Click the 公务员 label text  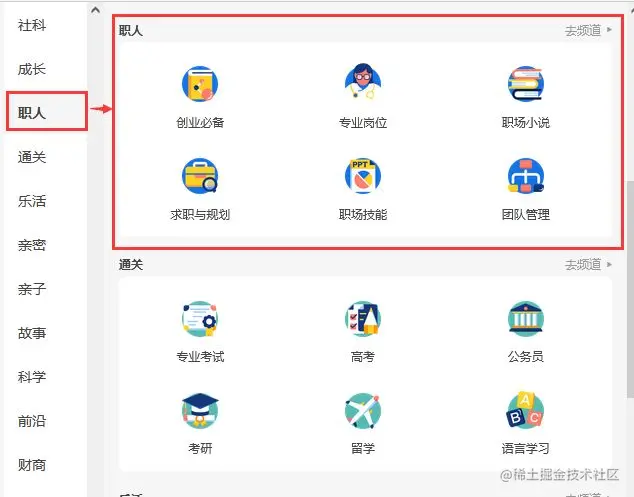point(526,357)
